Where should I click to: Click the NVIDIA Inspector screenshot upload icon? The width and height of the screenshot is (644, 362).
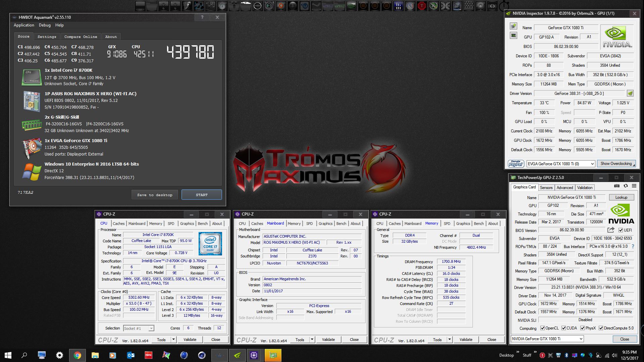click(513, 26)
